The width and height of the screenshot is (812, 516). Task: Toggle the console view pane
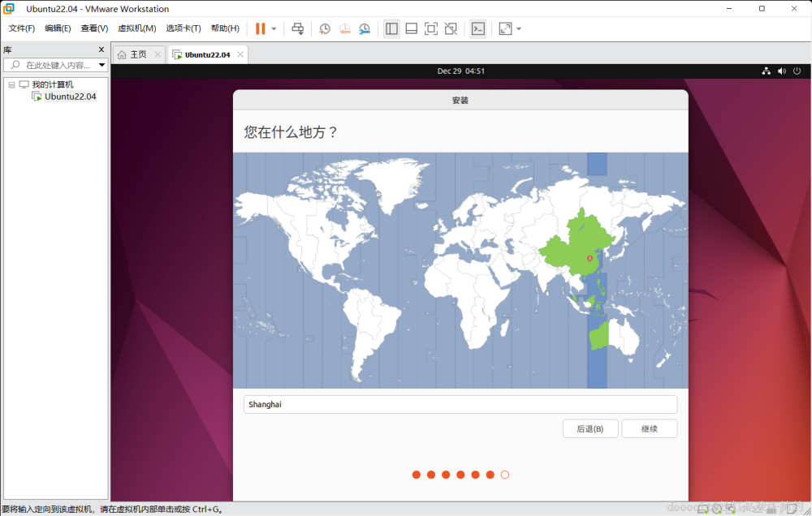pos(478,28)
